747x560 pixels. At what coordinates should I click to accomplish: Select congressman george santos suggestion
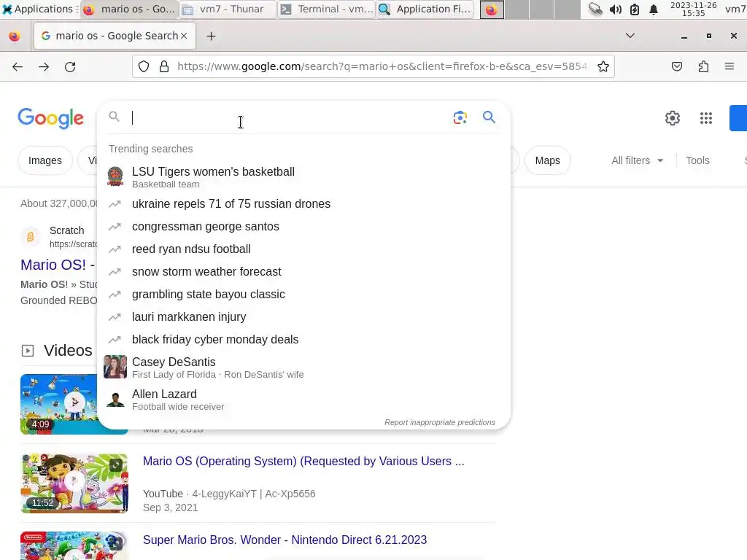[303, 226]
